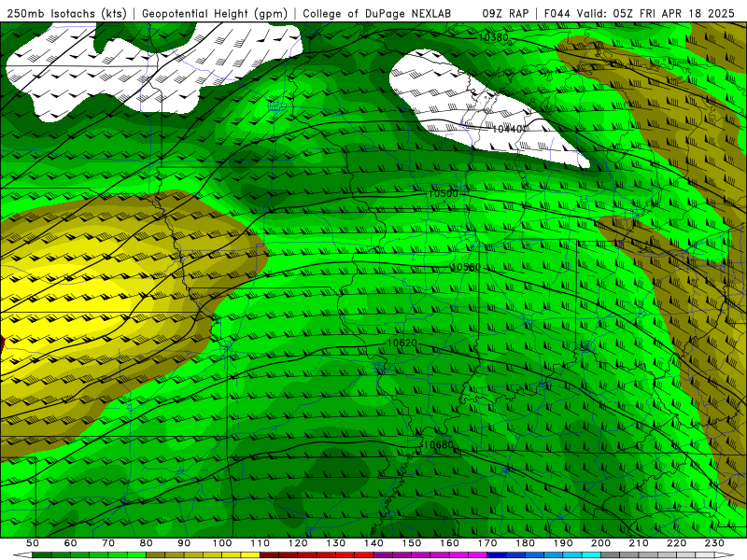Click the '120' value on the color scale

point(298,543)
